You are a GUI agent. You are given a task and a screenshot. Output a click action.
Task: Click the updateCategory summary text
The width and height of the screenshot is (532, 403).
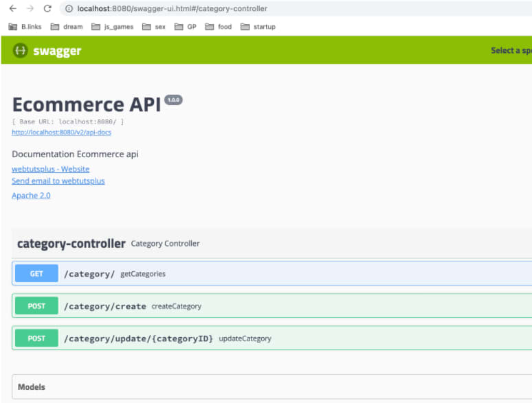pos(245,338)
